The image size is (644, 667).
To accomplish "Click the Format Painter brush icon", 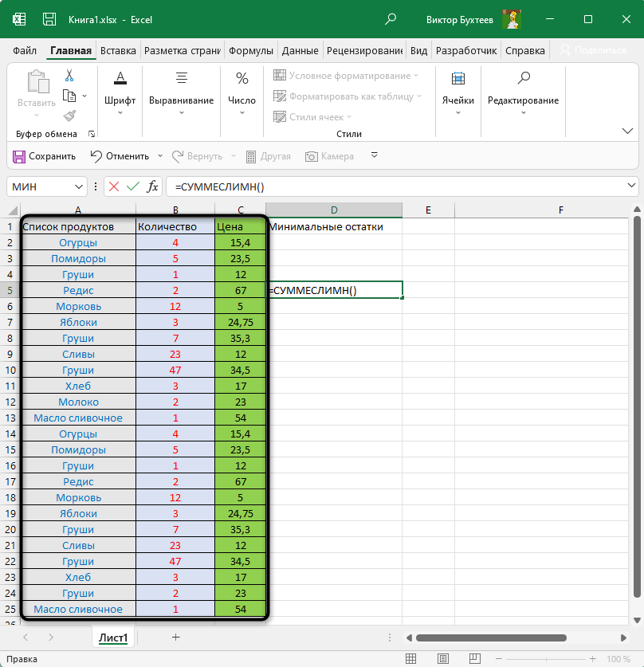I will point(69,116).
